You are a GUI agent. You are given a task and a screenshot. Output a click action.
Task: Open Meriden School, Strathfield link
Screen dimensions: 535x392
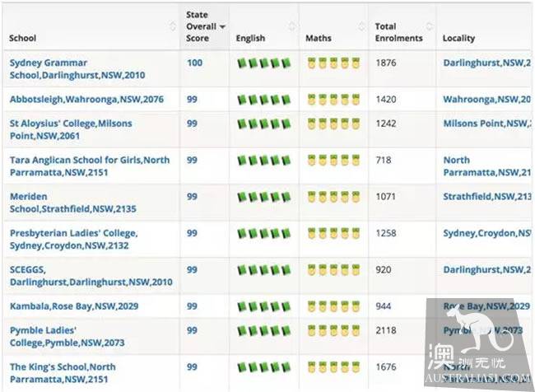(72, 203)
